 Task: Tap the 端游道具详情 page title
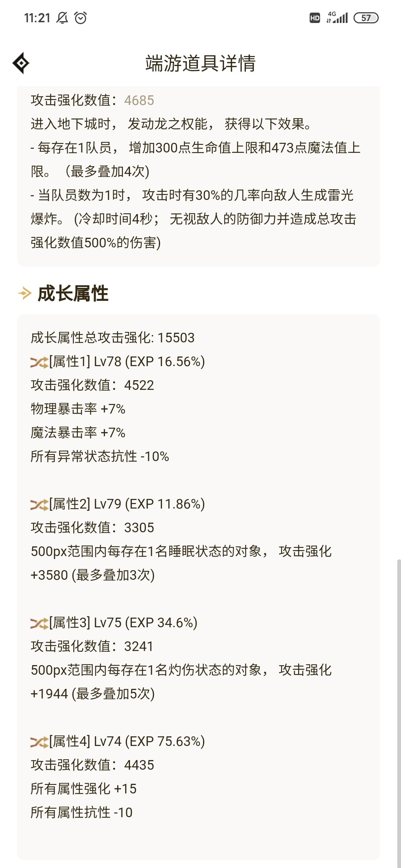[200, 63]
